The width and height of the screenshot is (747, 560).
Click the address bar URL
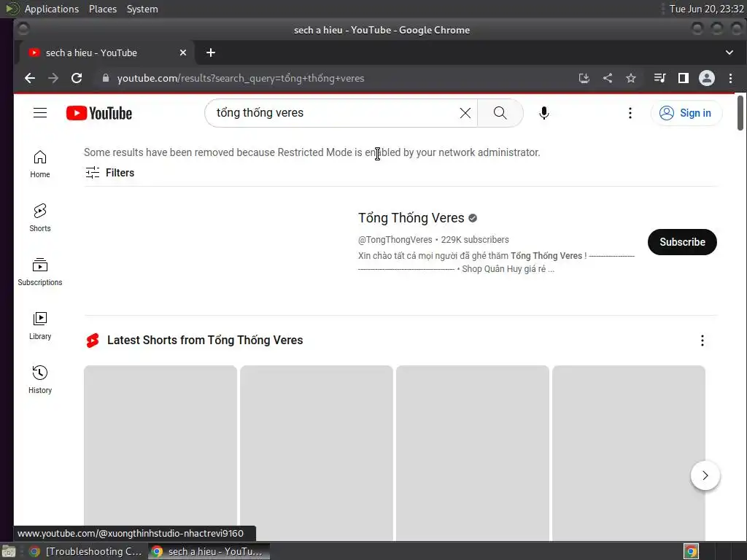241,78
